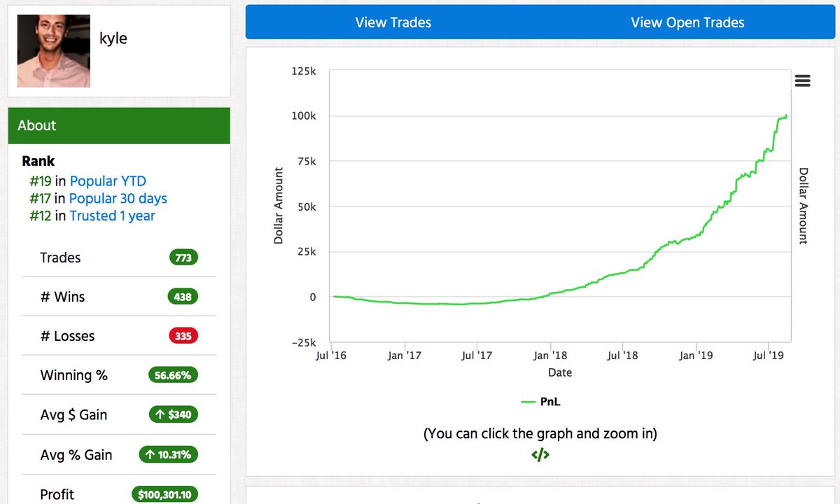Open the View Open Trades tab
This screenshot has width=840, height=504.
pos(687,22)
